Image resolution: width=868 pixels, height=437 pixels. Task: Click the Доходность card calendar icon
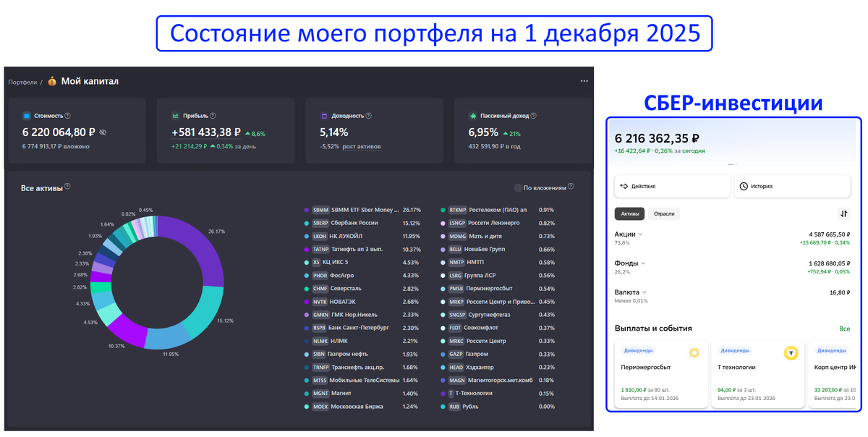pos(324,116)
